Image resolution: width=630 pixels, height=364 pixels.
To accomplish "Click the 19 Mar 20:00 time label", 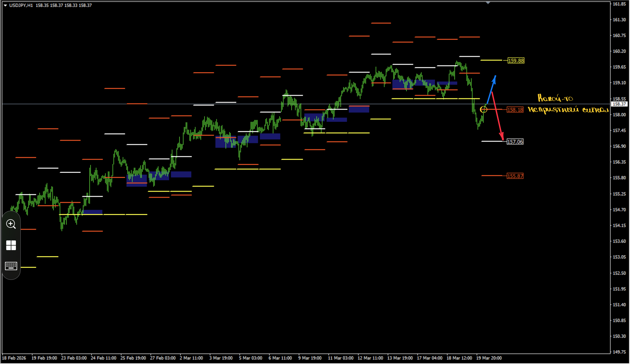I will coord(489,358).
